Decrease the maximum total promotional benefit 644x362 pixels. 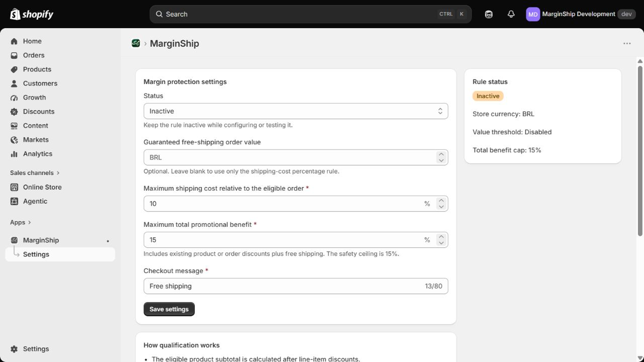coord(441,243)
